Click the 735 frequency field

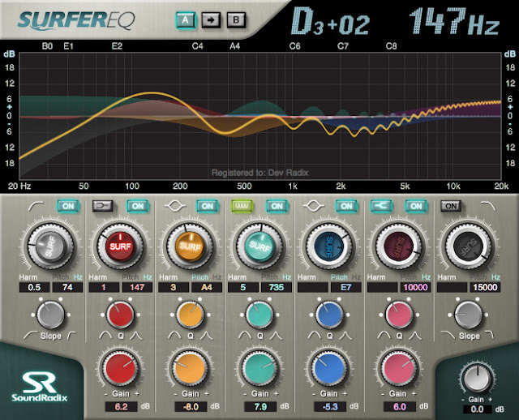click(x=277, y=287)
